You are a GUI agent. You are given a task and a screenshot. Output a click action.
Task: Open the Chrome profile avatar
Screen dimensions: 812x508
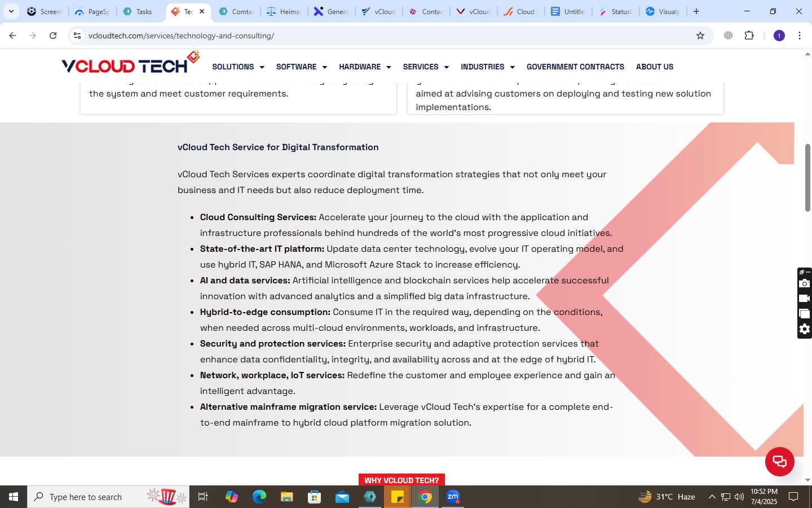coord(779,36)
